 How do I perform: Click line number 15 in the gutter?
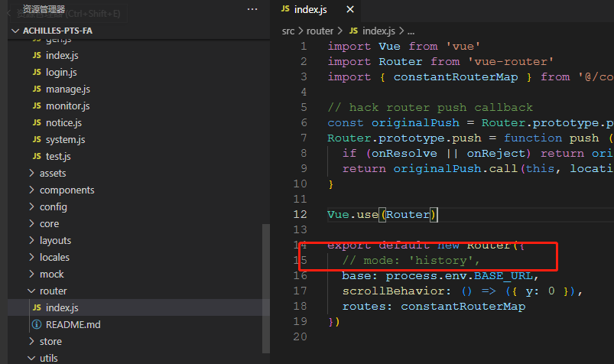click(x=301, y=261)
